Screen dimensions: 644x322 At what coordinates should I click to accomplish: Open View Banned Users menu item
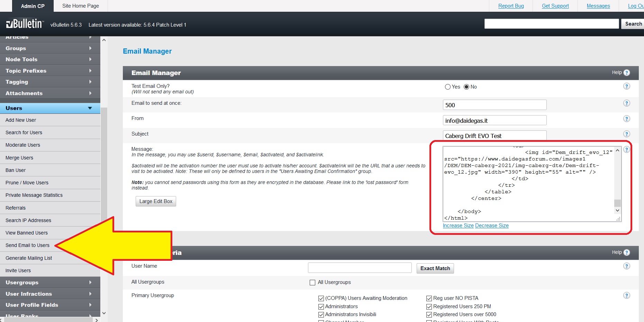(x=50, y=233)
